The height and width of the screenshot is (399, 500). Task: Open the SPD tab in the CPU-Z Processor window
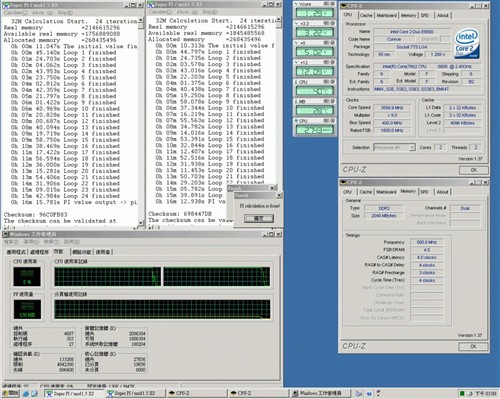[425, 15]
